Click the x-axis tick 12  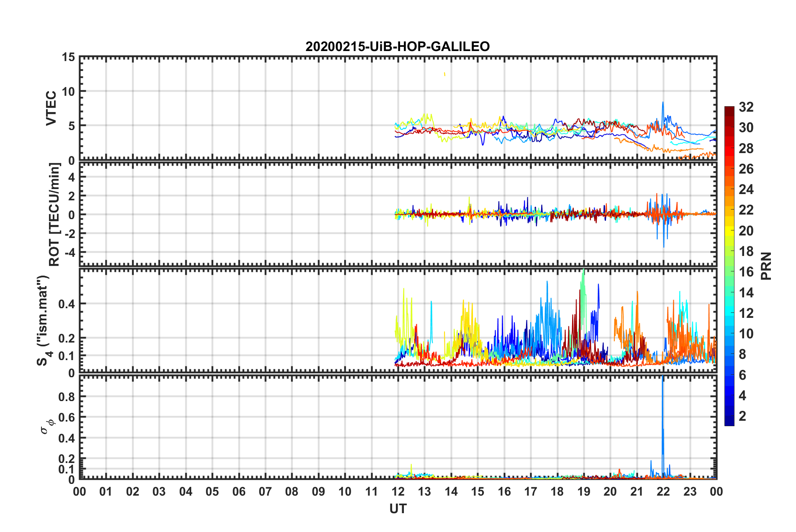click(x=398, y=491)
